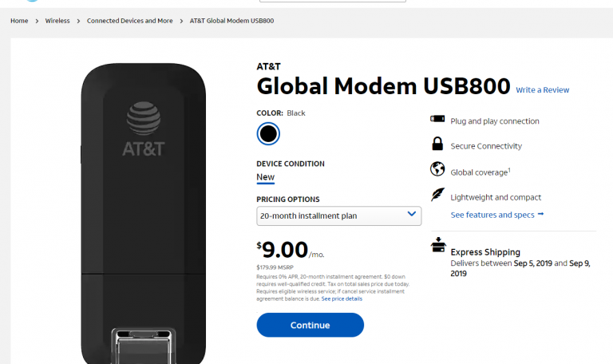Screen dimensions: 613x364
Task: Click the Lightweight and compact feather icon
Action: 437,195
